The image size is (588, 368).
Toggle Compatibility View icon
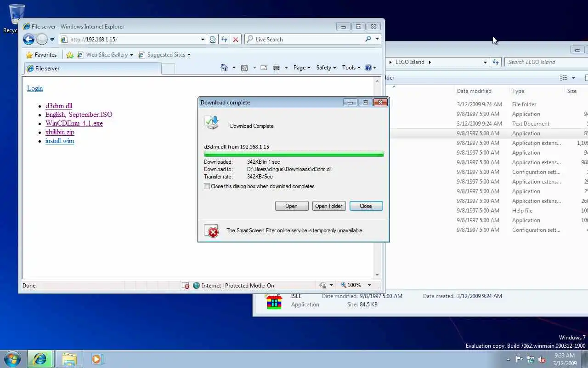(213, 40)
